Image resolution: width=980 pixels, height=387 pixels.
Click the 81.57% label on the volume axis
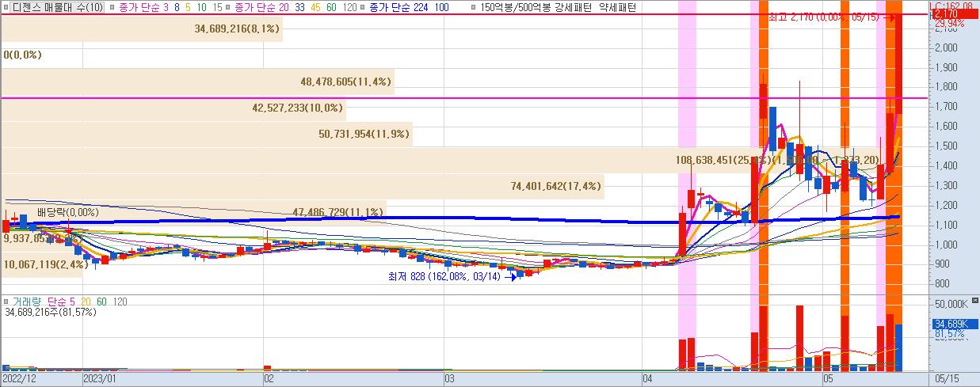(x=949, y=335)
